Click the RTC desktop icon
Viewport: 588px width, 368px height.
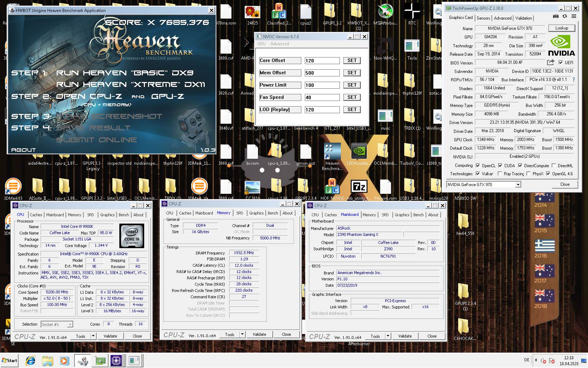point(412,11)
